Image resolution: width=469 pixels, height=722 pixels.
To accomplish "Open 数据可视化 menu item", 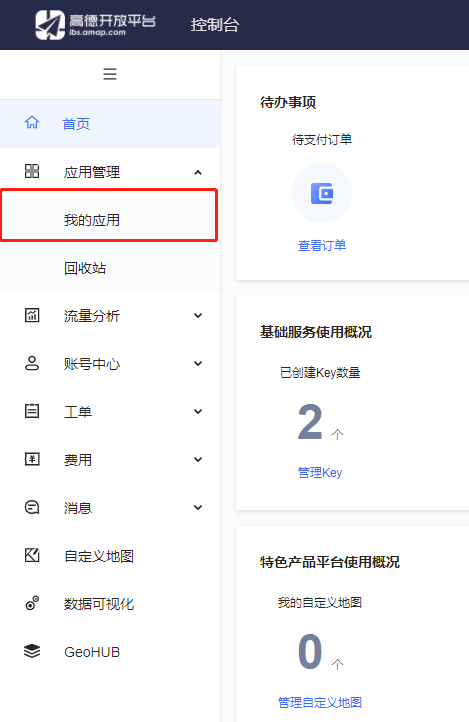I will 110,604.
